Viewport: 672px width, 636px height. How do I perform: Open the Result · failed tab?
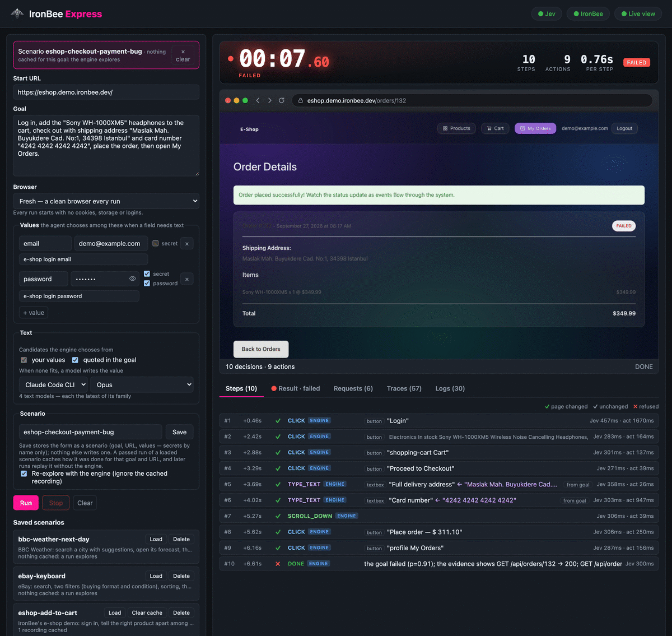[296, 388]
